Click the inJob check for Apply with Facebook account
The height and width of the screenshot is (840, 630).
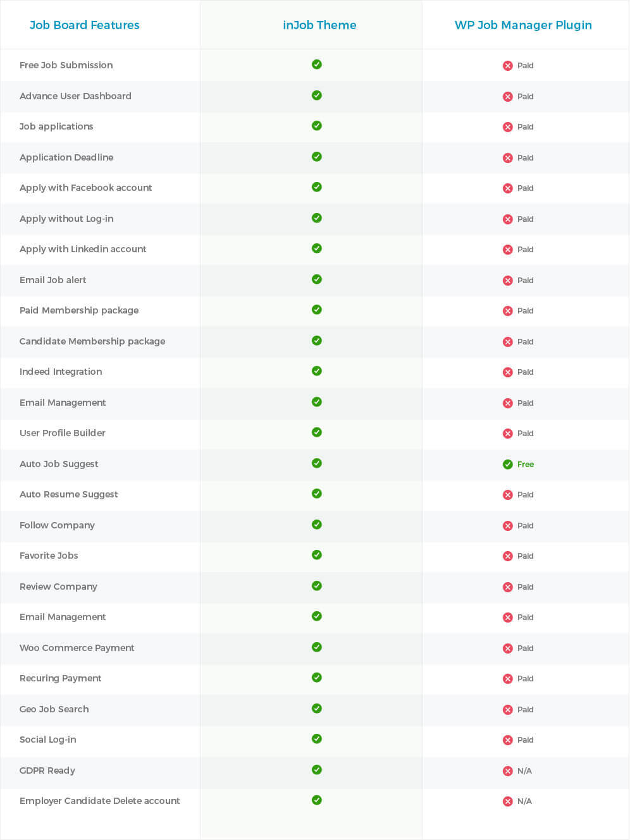pyautogui.click(x=317, y=187)
